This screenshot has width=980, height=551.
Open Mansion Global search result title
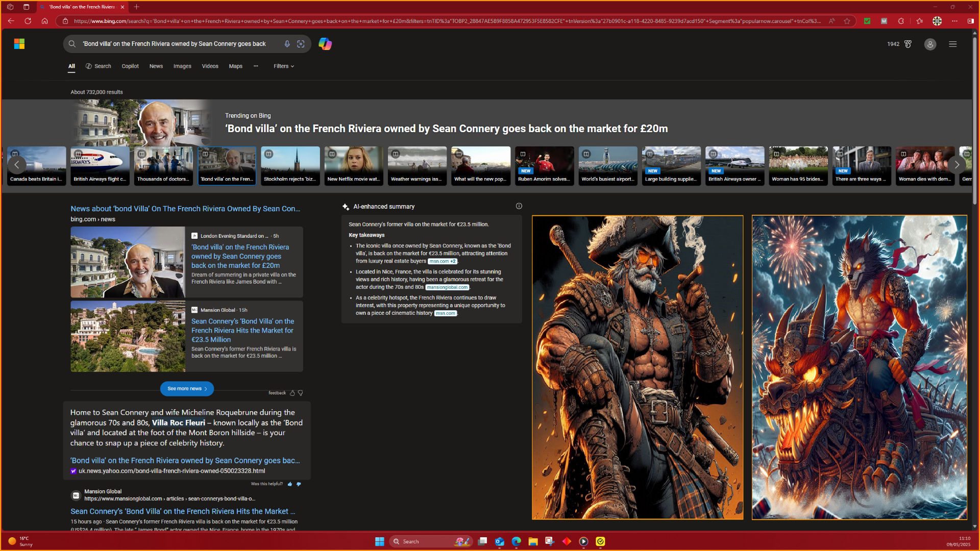[183, 511]
